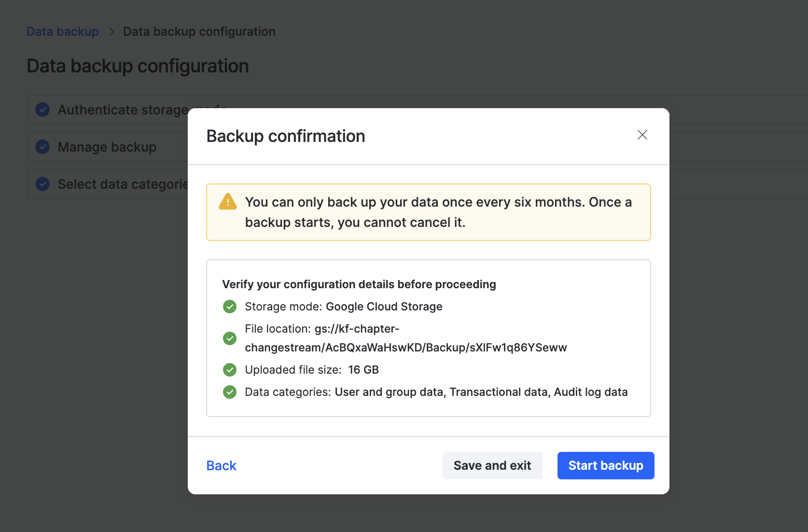Click the Data backup configuration page heading
The width and height of the screenshot is (808, 532).
[x=138, y=66]
